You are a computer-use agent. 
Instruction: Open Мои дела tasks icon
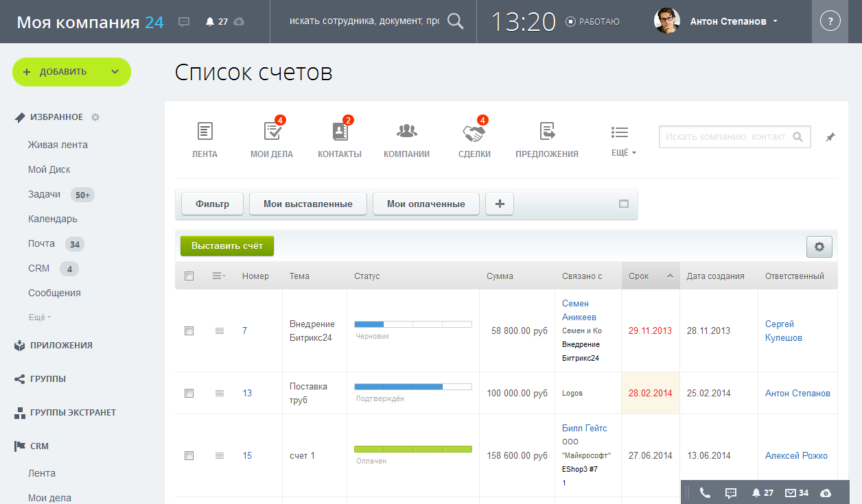(x=272, y=132)
